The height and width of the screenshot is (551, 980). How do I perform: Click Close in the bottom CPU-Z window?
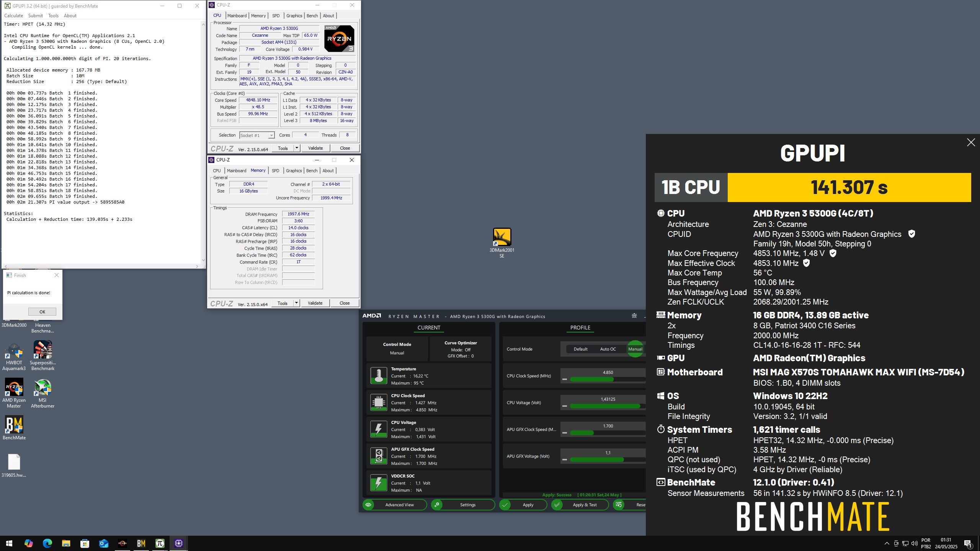345,303
